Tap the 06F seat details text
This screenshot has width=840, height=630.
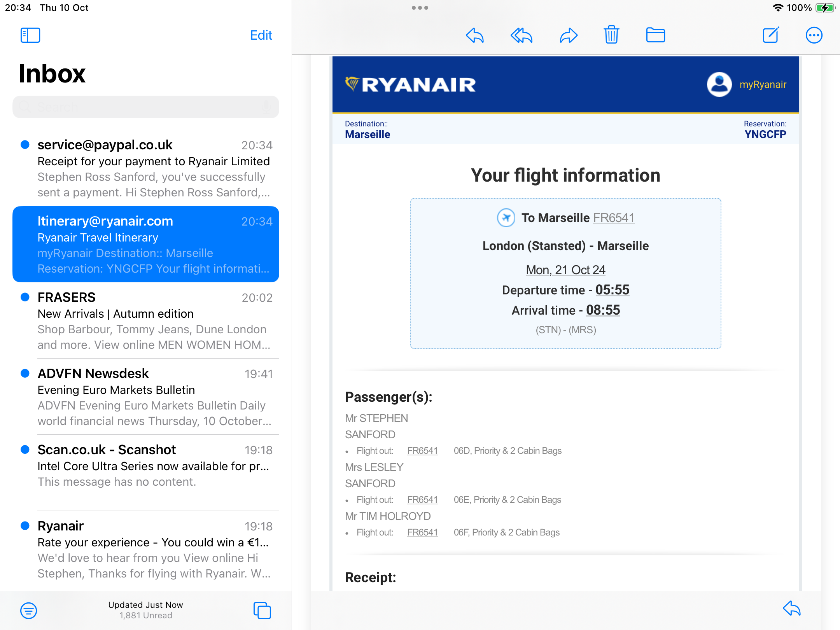point(507,532)
